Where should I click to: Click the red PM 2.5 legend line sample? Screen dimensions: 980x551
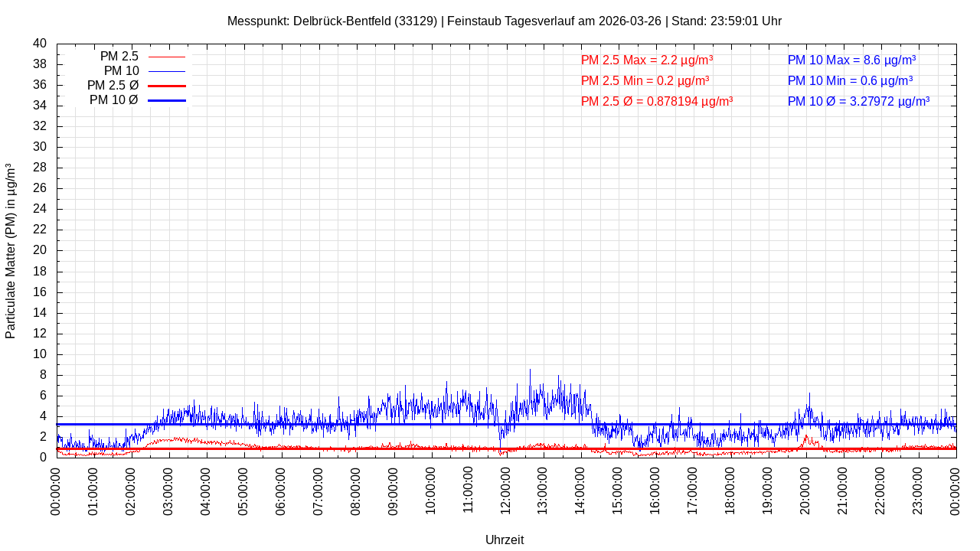(x=166, y=57)
